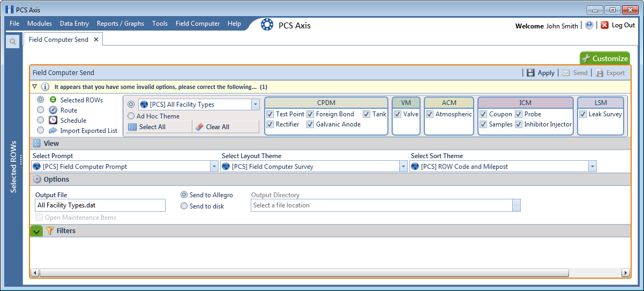Click the info icon in warning bar
644x291 pixels.
pos(46,87)
